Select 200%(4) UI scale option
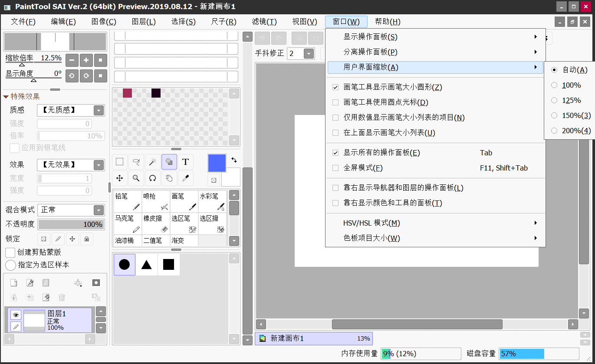The image size is (595, 364). coord(554,131)
